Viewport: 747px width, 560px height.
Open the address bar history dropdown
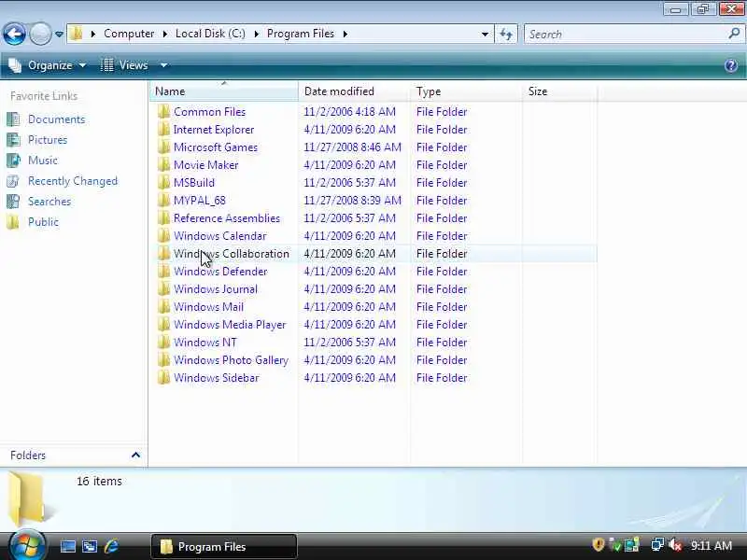[x=485, y=35]
